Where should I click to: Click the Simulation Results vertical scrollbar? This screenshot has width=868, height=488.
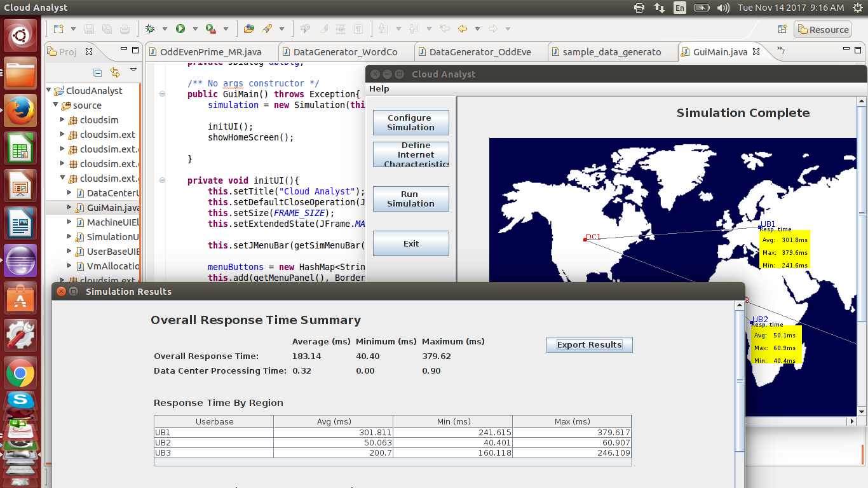(739, 375)
